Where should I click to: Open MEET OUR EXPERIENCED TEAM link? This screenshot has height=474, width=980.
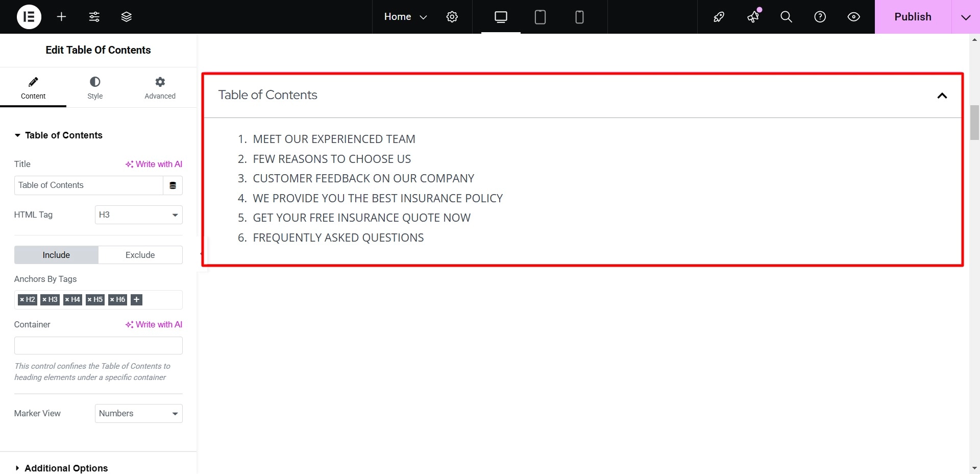click(334, 139)
